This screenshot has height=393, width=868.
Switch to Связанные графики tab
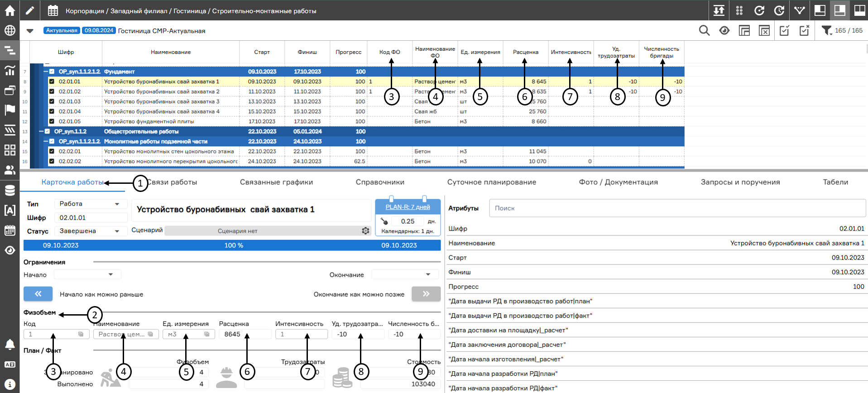click(276, 182)
